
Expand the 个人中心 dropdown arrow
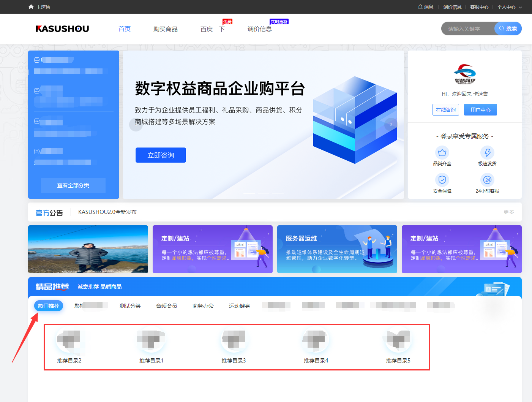(x=520, y=7)
